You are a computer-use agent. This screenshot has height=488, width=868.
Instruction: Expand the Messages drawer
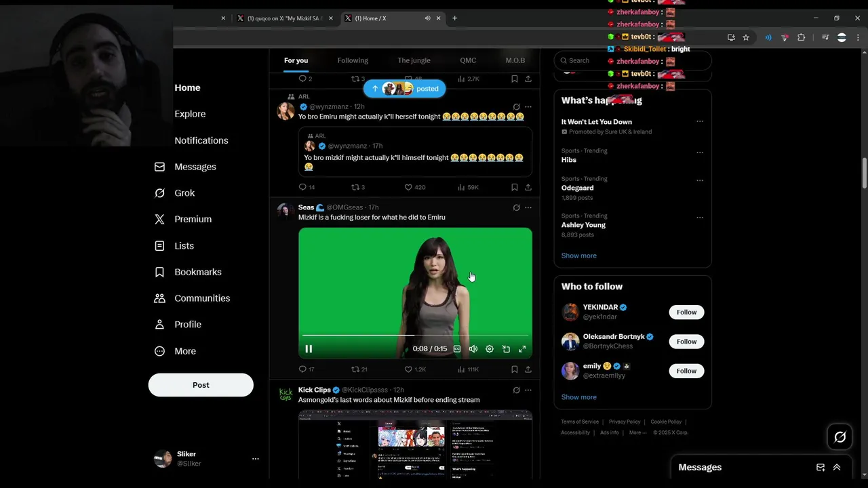837,468
